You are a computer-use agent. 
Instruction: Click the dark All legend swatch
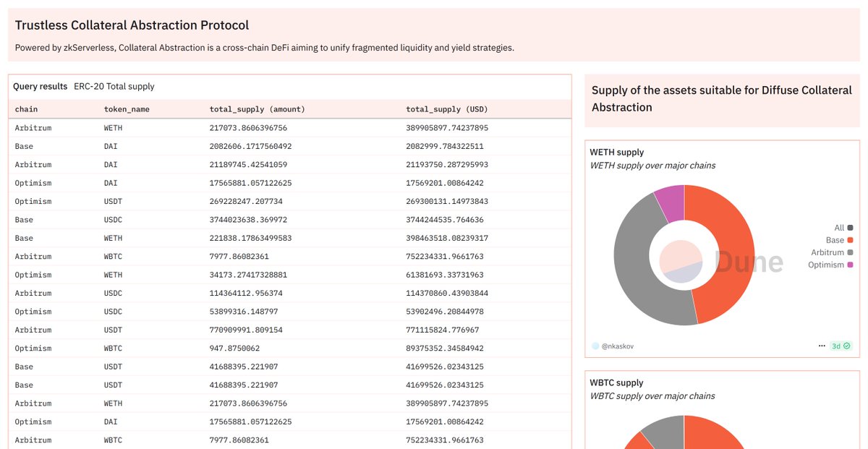pos(850,228)
